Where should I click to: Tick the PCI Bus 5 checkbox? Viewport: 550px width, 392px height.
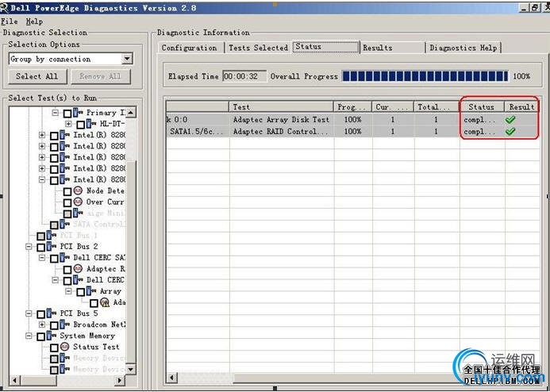pyautogui.click(x=40, y=314)
